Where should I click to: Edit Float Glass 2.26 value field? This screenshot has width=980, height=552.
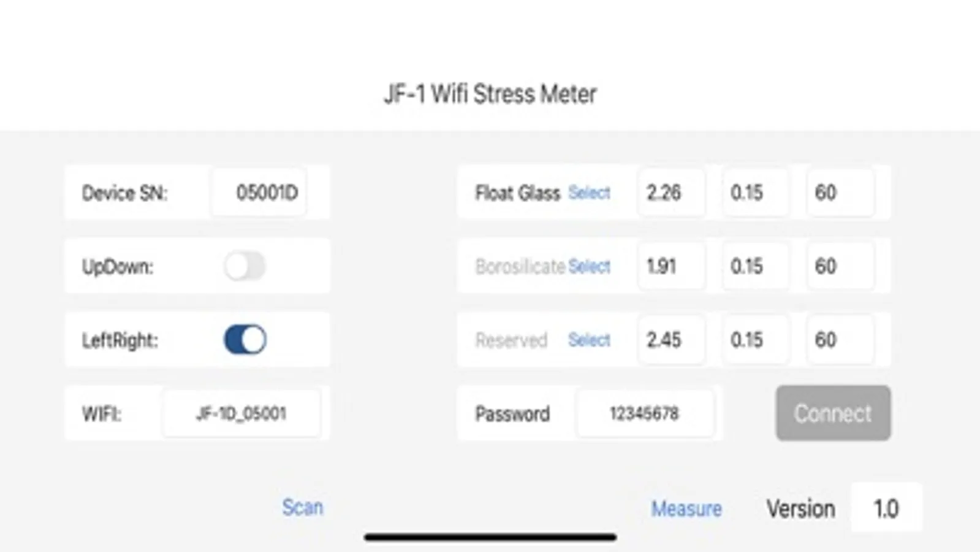click(x=670, y=193)
